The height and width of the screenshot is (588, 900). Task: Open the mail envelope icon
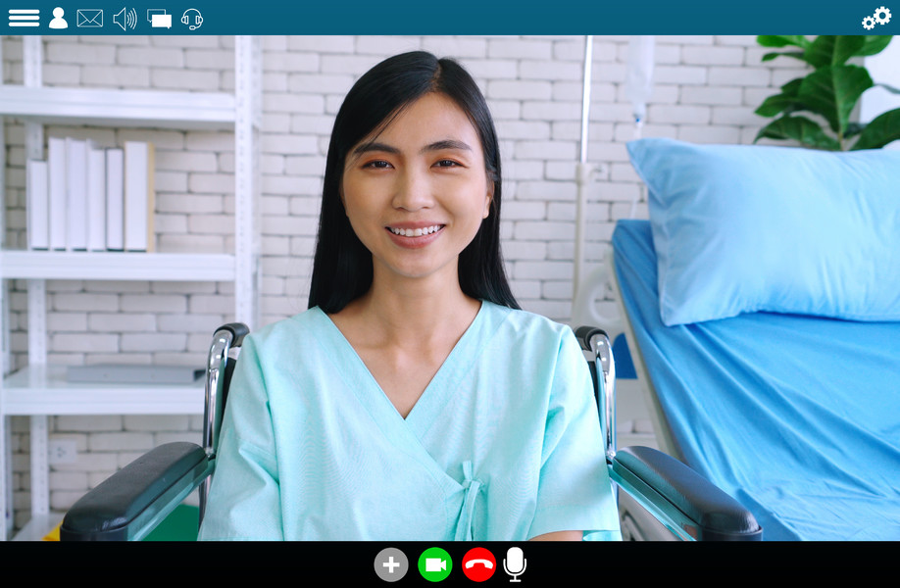click(x=90, y=19)
